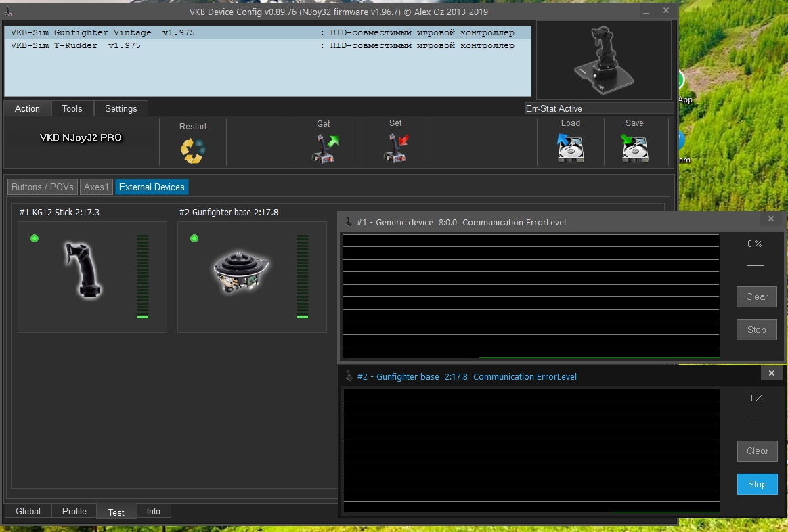Close the VKB Device Config window
This screenshot has height=532, width=788.
click(666, 11)
